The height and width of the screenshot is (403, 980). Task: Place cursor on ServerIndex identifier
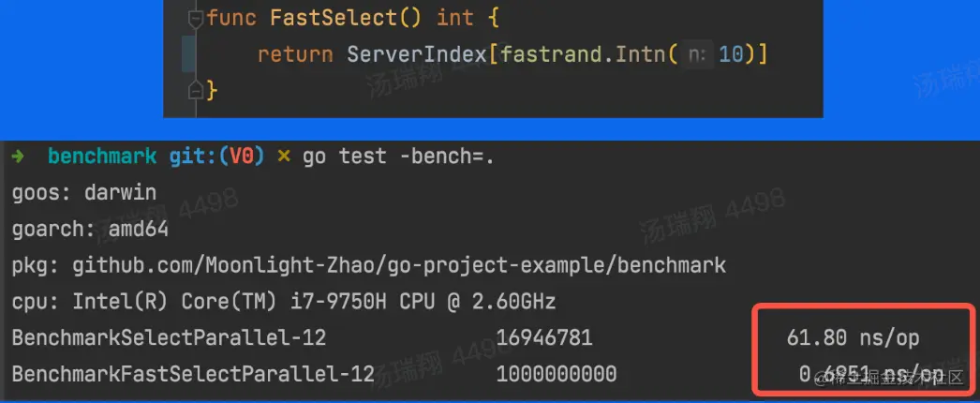coord(417,55)
